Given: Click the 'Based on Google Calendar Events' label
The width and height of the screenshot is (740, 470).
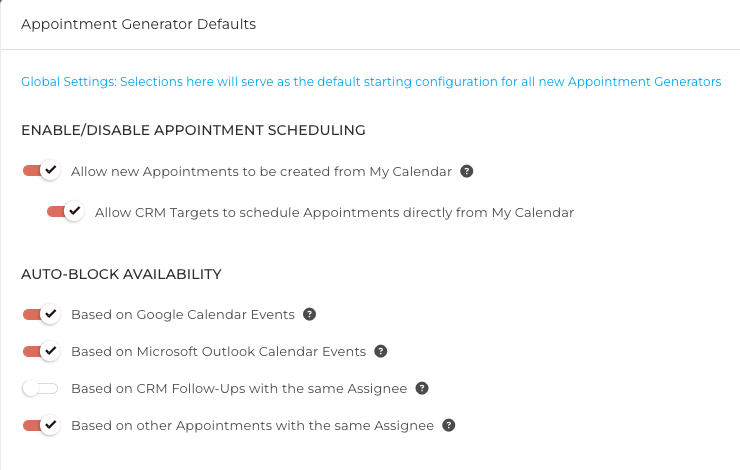Looking at the screenshot, I should click(x=183, y=314).
